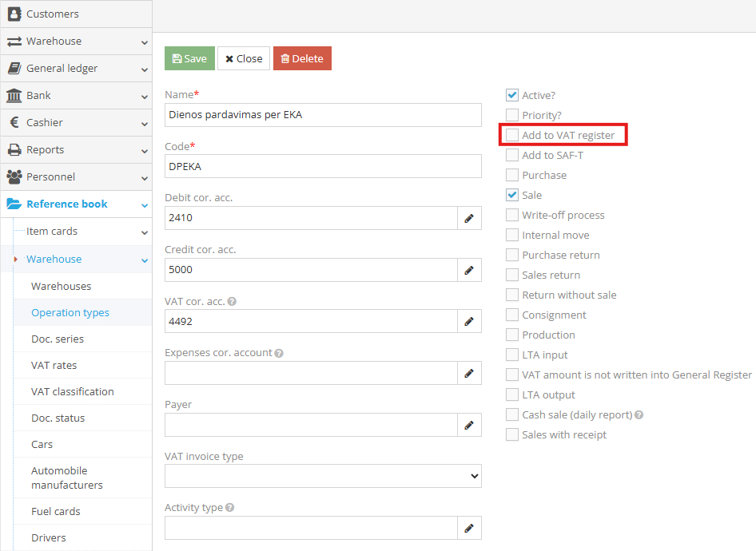Screen dimensions: 756x551
Task: Click inside the Name input field
Action: 323,114
